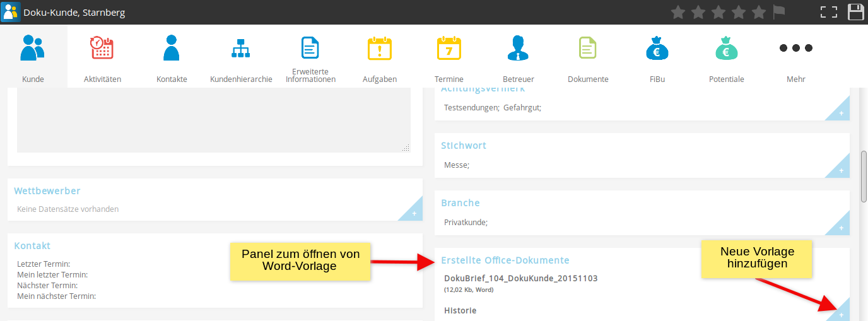Open DokuBrief_104_DokuKunde_20151103 document
Image resolution: width=868 pixels, height=321 pixels.
tap(520, 278)
